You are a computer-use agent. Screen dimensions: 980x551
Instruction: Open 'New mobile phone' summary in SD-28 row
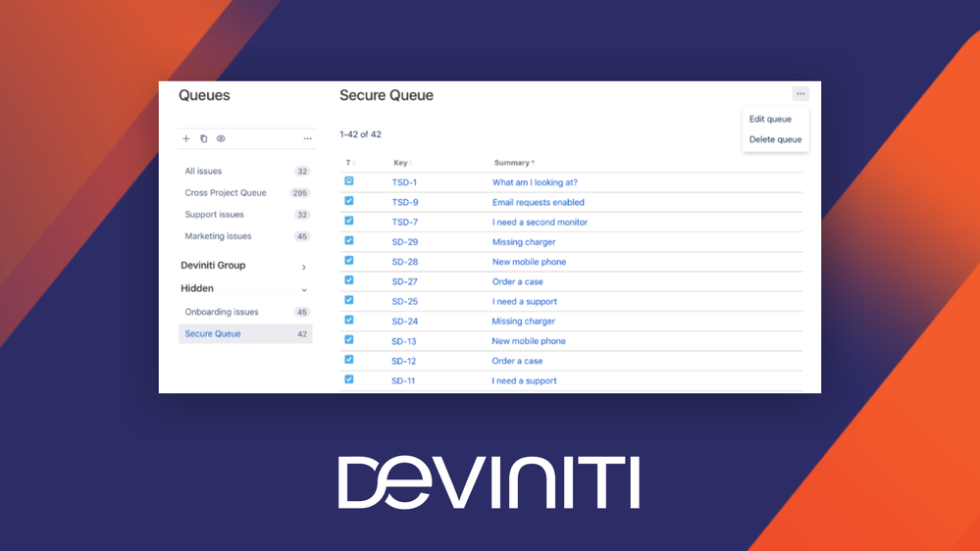point(530,262)
